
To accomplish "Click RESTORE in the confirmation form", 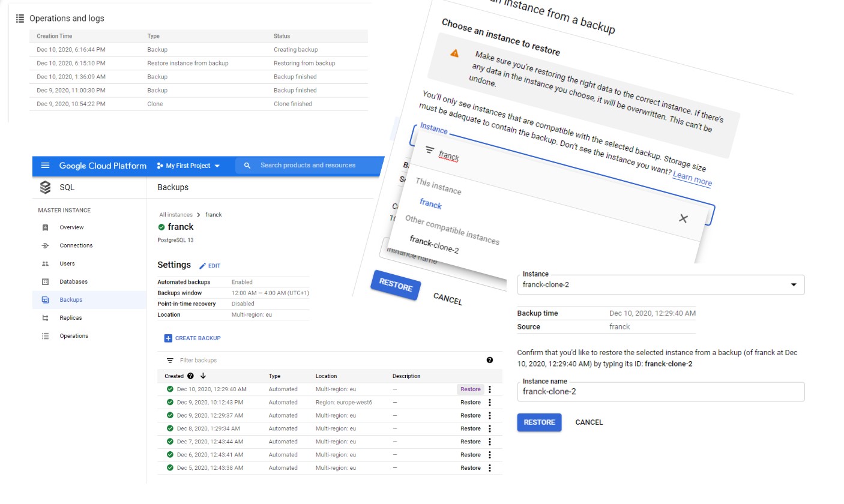I will 539,422.
